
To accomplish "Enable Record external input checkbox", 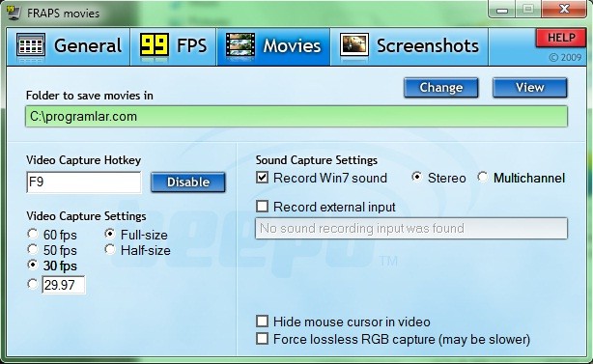I will (x=262, y=207).
